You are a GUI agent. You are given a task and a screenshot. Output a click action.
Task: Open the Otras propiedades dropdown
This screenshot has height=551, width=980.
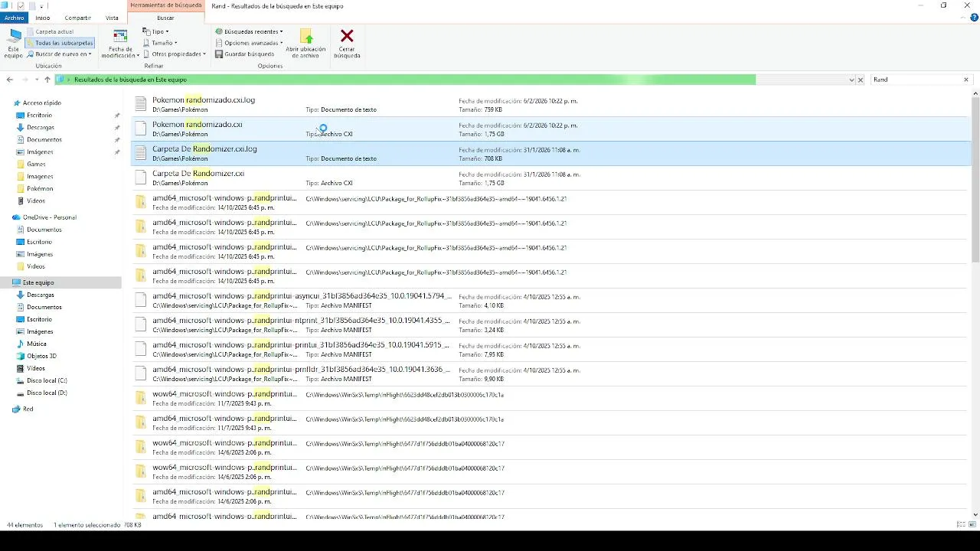pyautogui.click(x=175, y=54)
